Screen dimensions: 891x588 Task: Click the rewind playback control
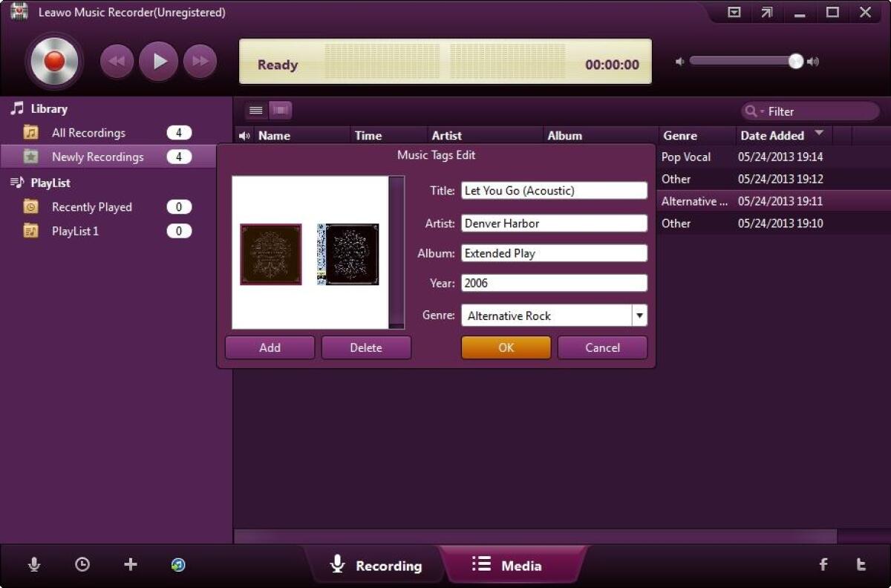[117, 61]
